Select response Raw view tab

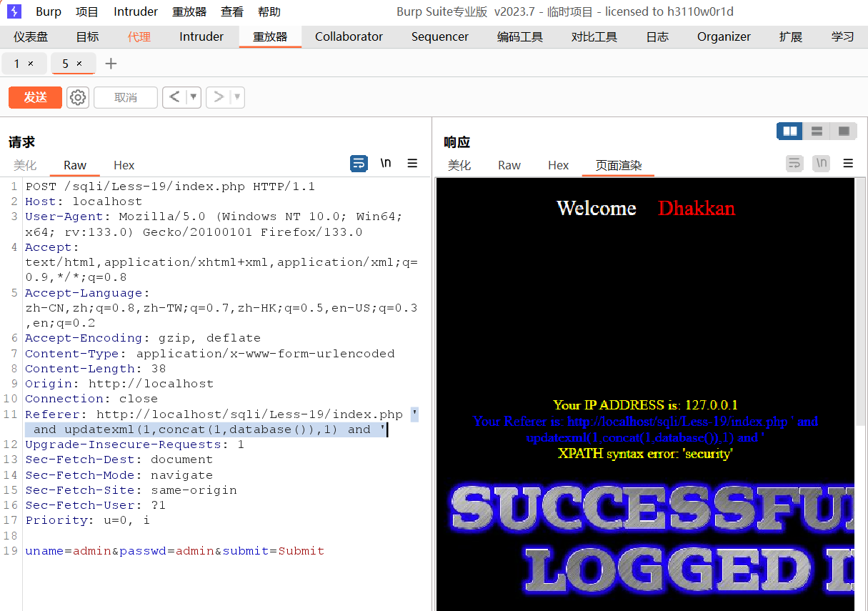tap(509, 165)
